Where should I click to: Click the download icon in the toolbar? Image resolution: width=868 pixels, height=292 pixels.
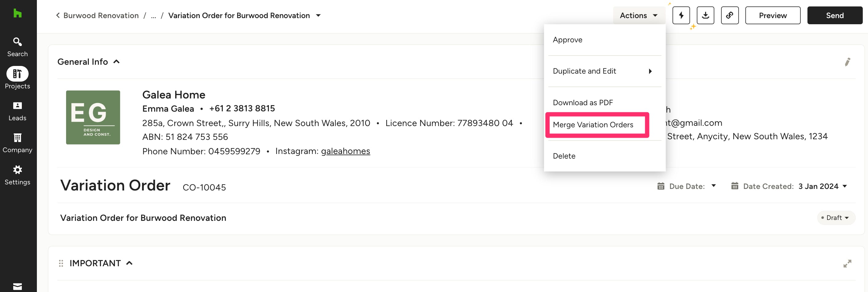(705, 15)
